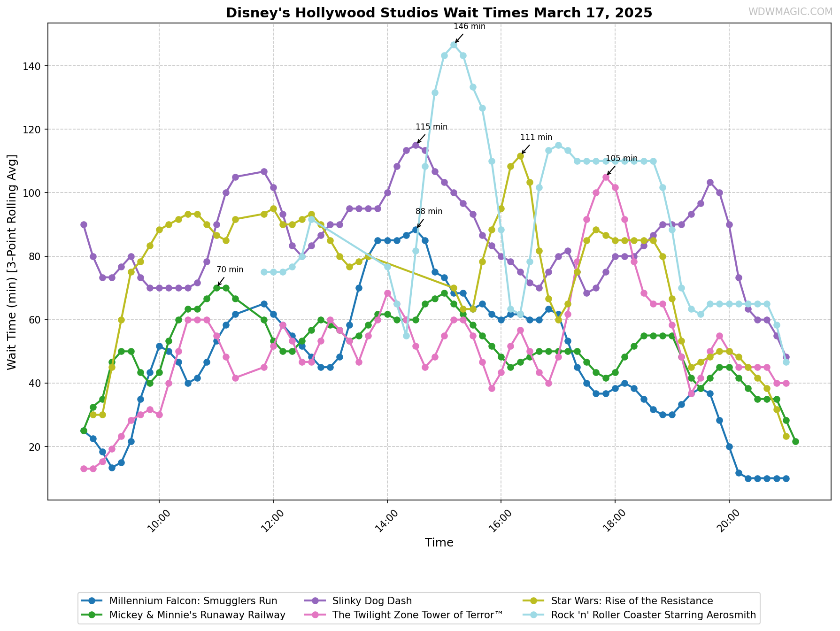Click the 'Wait Time (min)' y-axis title
The image size is (840, 631).
(12, 262)
